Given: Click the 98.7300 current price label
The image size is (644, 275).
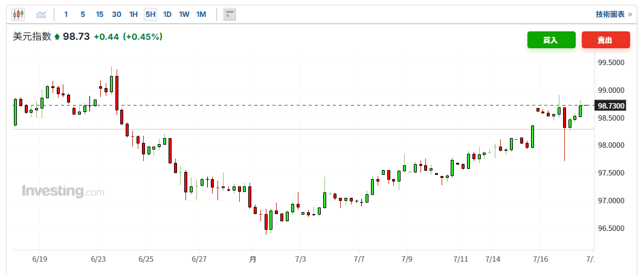Looking at the screenshot, I should point(611,106).
